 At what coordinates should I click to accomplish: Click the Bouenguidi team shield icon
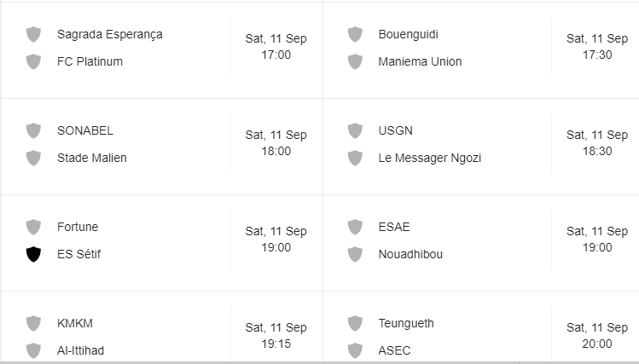tap(355, 34)
